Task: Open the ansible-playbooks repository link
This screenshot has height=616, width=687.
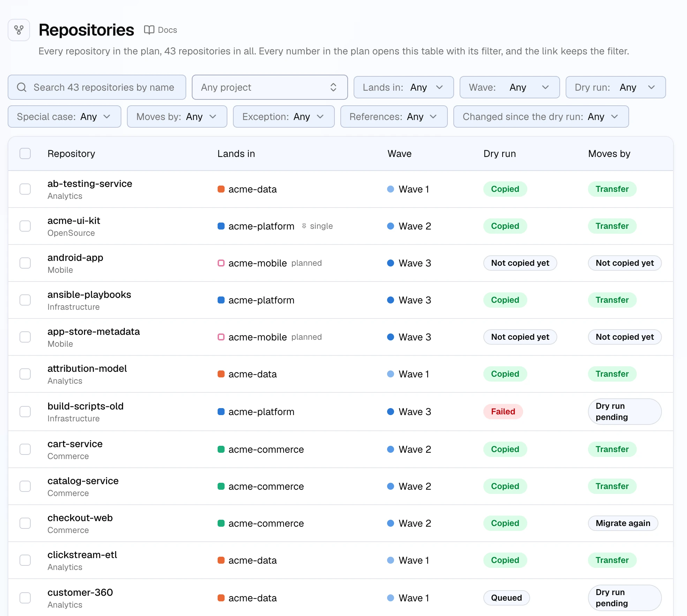Action: [x=89, y=294]
